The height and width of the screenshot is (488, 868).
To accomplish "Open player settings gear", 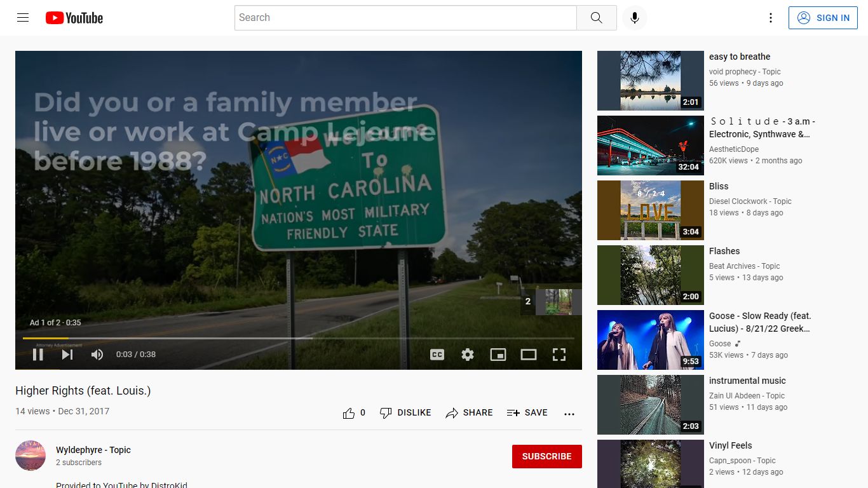I will (468, 355).
